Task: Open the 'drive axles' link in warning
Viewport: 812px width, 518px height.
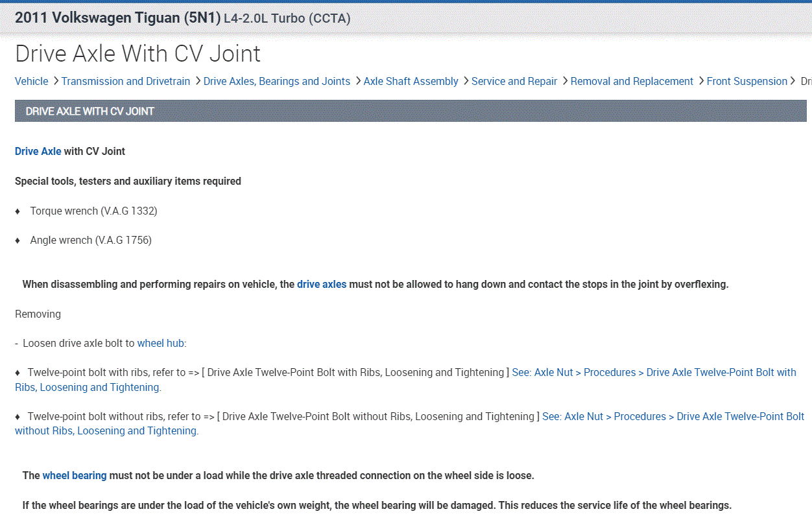Action: click(322, 284)
